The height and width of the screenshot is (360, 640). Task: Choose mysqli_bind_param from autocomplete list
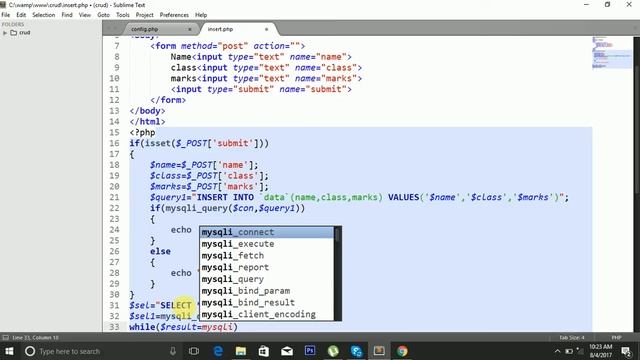pos(267,291)
